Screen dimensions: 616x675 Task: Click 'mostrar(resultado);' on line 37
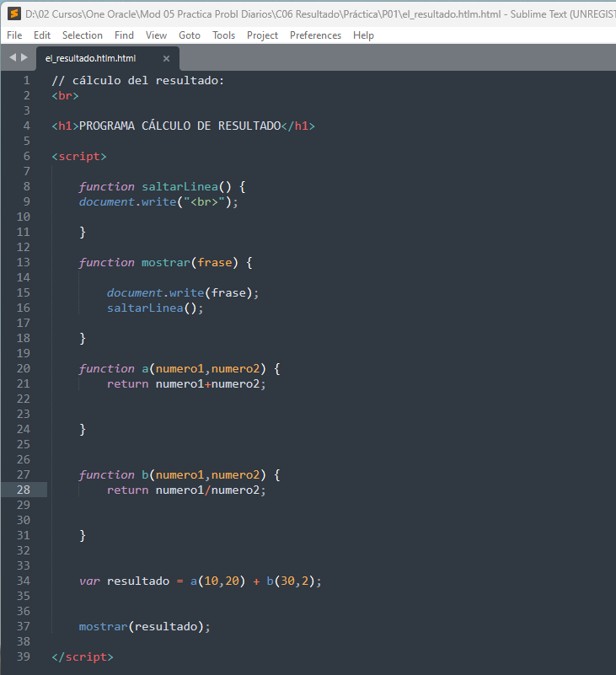[x=145, y=626]
